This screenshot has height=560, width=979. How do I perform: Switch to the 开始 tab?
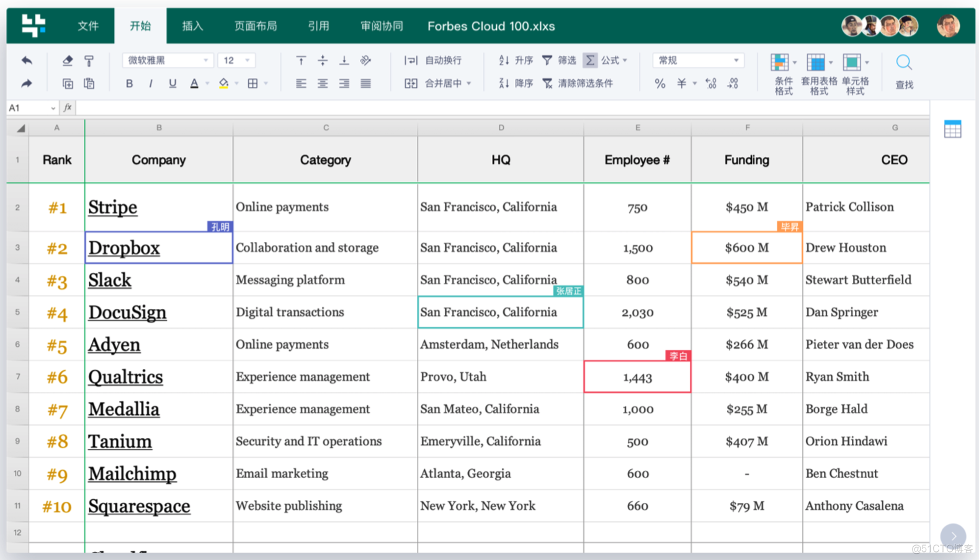pos(140,26)
